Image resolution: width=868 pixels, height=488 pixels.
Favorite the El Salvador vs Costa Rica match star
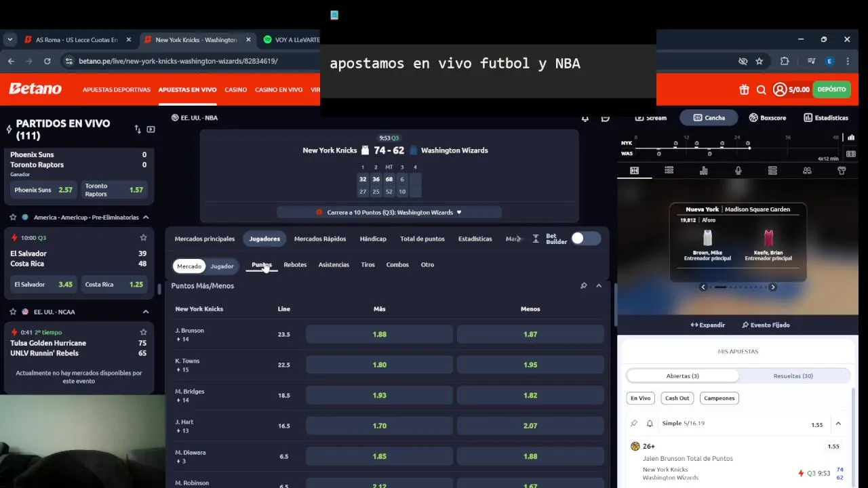click(143, 238)
